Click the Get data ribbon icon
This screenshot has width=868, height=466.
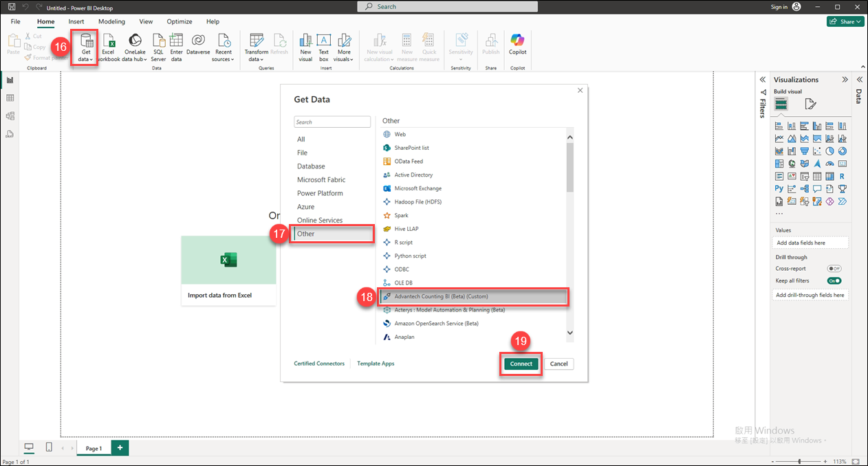(x=85, y=43)
